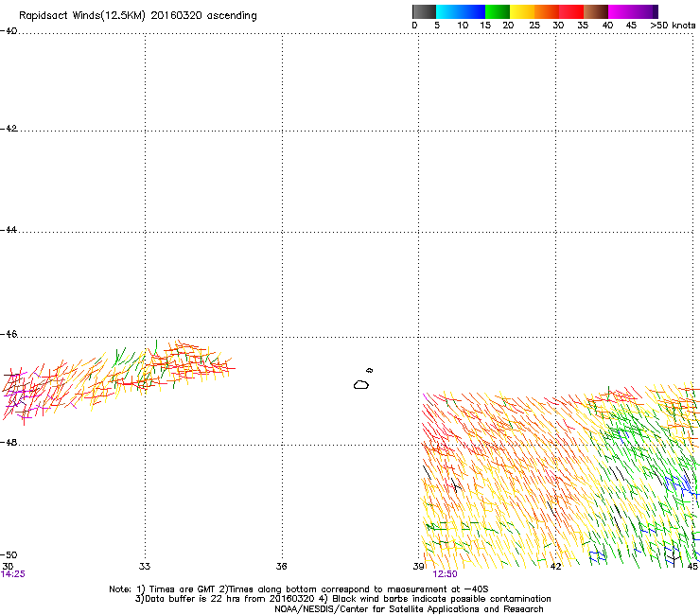This screenshot has width=700, height=615.
Task: Select the brown 35–40 knots legend segment
Action: pyautogui.click(x=596, y=11)
